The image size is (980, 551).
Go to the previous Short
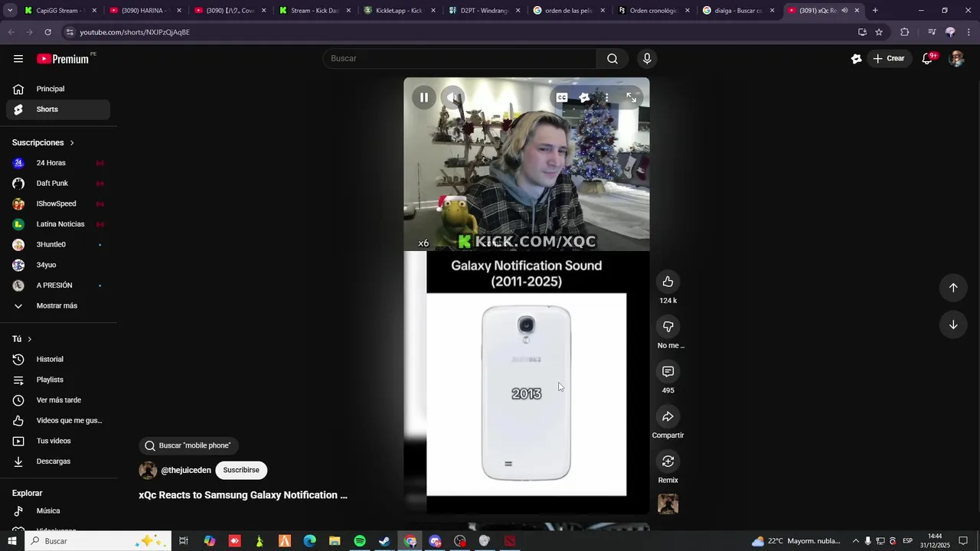(953, 288)
